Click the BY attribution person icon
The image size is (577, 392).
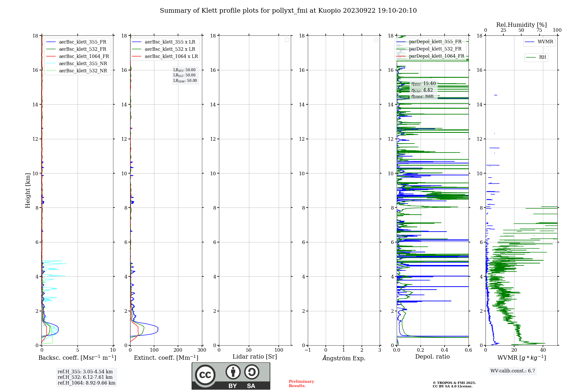[233, 372]
